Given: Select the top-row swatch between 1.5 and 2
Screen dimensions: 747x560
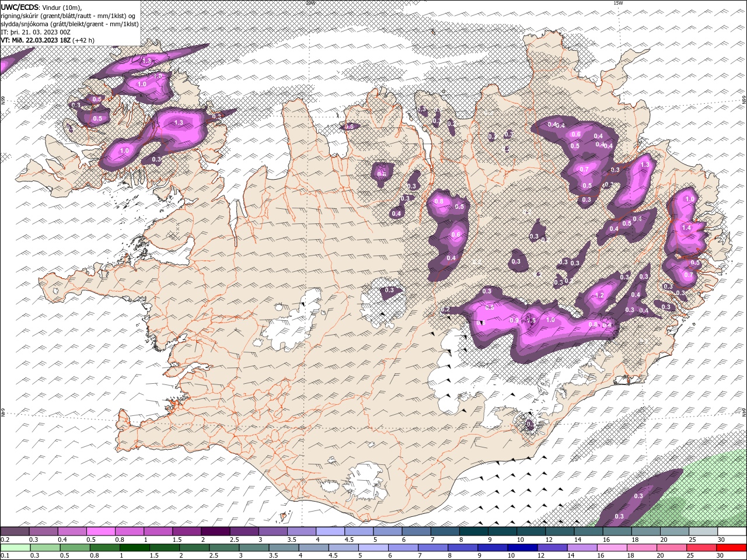Looking at the screenshot, I should 187,531.
